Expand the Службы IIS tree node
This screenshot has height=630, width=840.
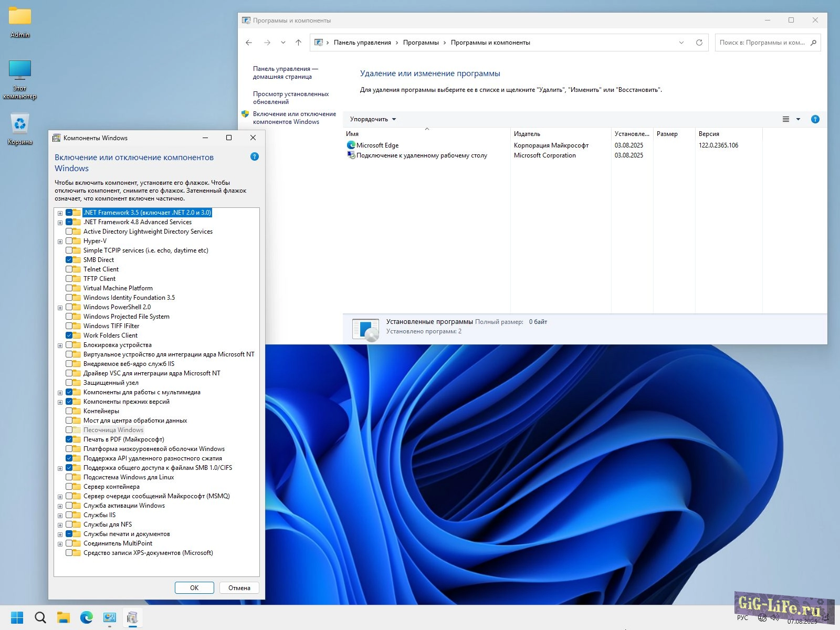tap(60, 516)
